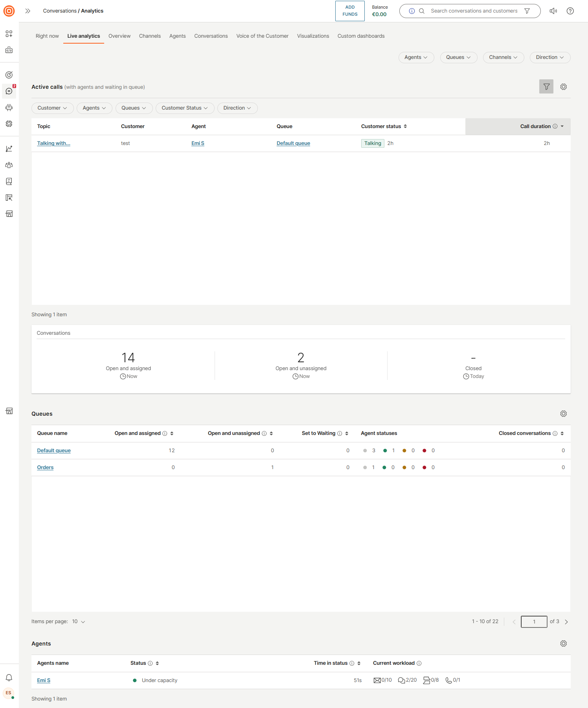The image size is (588, 708).
Task: Open the developer tools icon in sidebar
Action: pyautogui.click(x=9, y=50)
